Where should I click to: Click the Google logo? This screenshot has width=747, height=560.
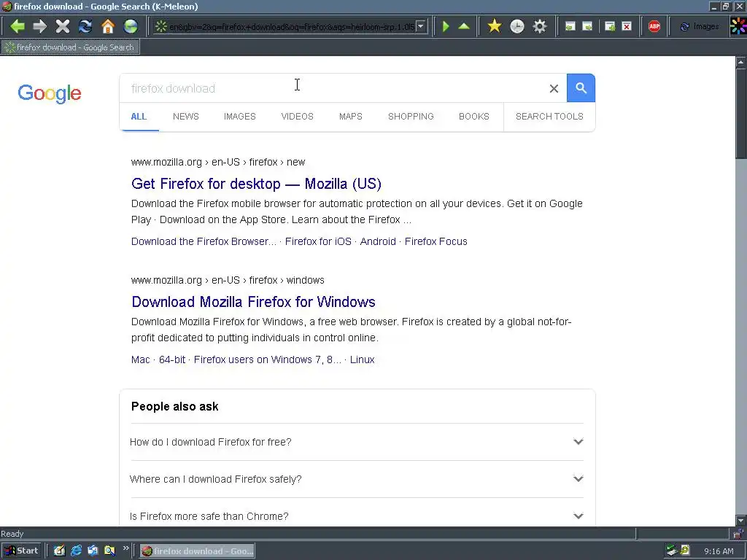pos(50,93)
